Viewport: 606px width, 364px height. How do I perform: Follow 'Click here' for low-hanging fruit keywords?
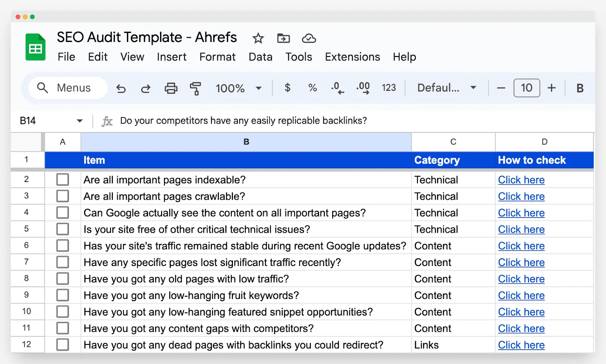(521, 295)
